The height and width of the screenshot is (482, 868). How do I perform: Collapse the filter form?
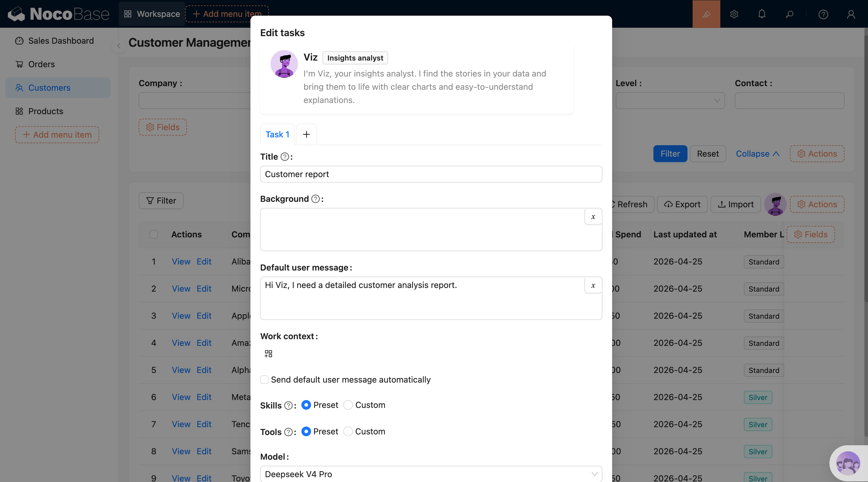[757, 154]
